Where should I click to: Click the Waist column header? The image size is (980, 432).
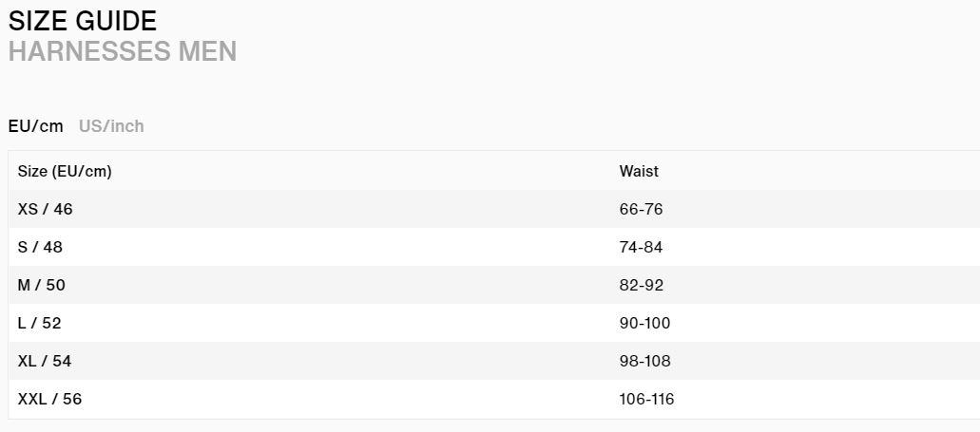639,171
